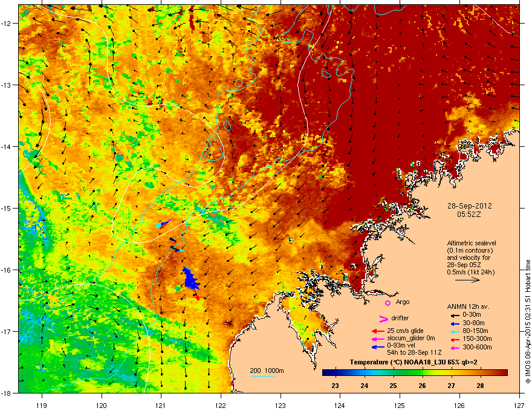Click the '24' color bar tick label
This screenshot has width=532, height=411.
tap(364, 386)
